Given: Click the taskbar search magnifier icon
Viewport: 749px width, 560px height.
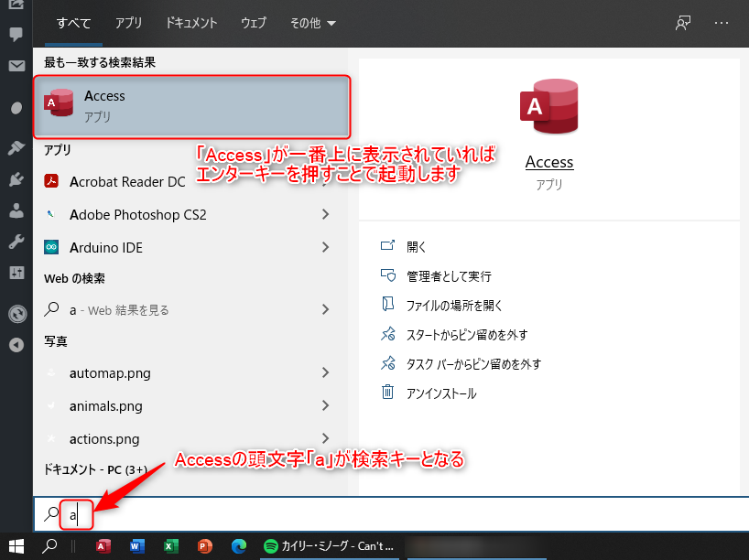Looking at the screenshot, I should pos(49,546).
